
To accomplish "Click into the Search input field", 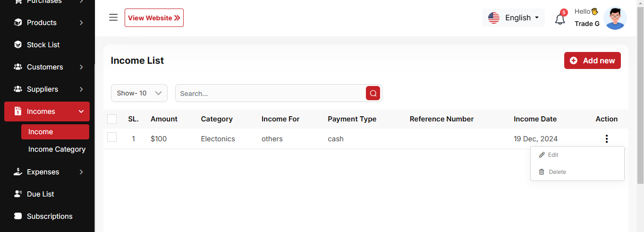I will click(269, 94).
